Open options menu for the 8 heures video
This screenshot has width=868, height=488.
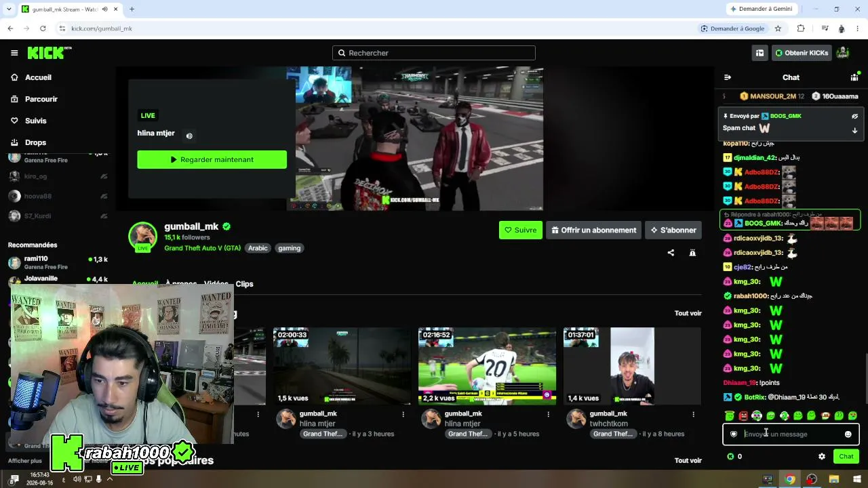point(693,414)
